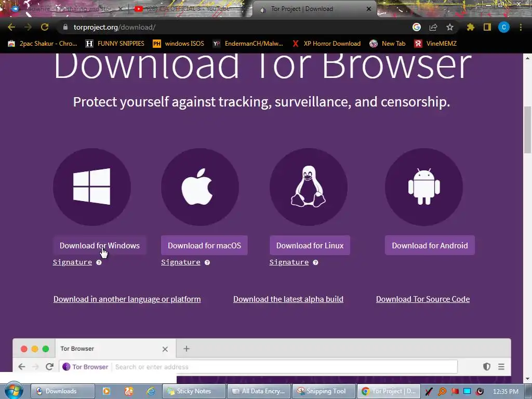Open XP Horror Download bookmark

click(x=326, y=44)
